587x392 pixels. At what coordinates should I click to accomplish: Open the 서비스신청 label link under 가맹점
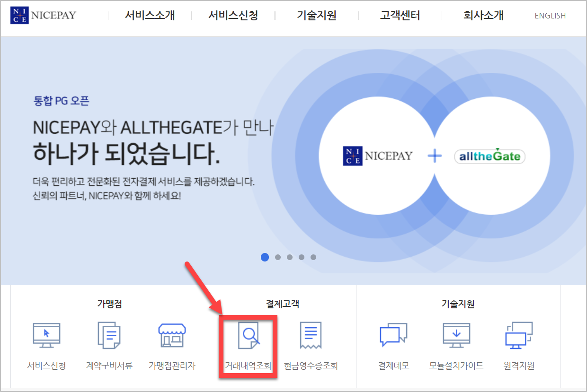point(46,366)
